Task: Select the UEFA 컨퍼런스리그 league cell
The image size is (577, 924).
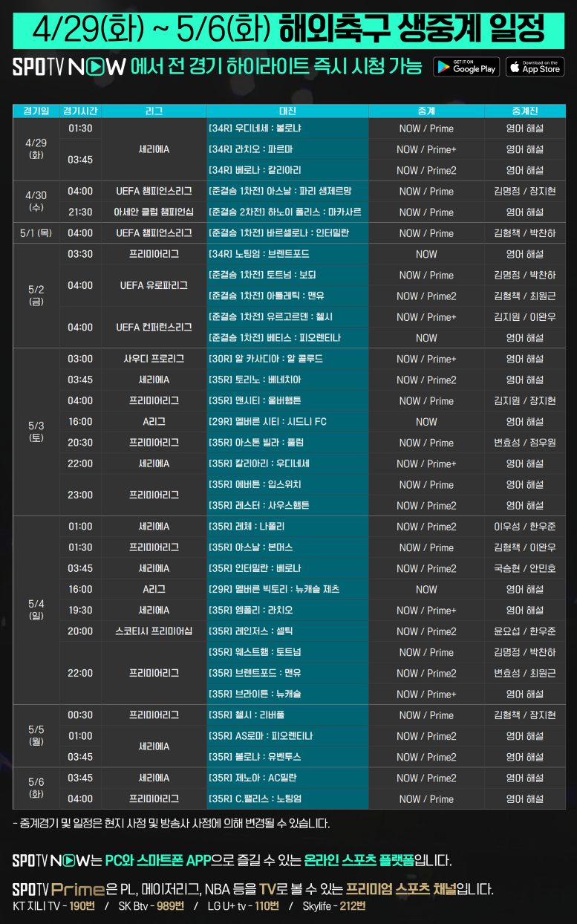Action: click(x=154, y=328)
